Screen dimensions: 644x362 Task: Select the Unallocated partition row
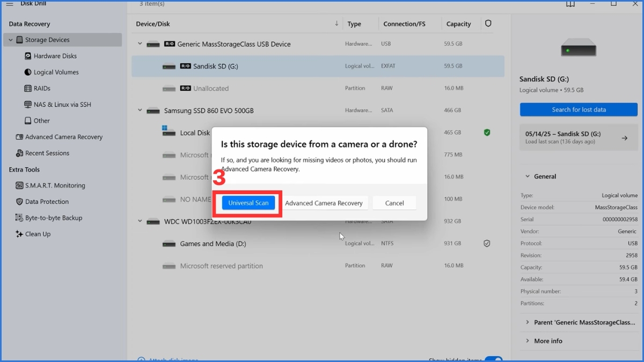tap(318, 88)
